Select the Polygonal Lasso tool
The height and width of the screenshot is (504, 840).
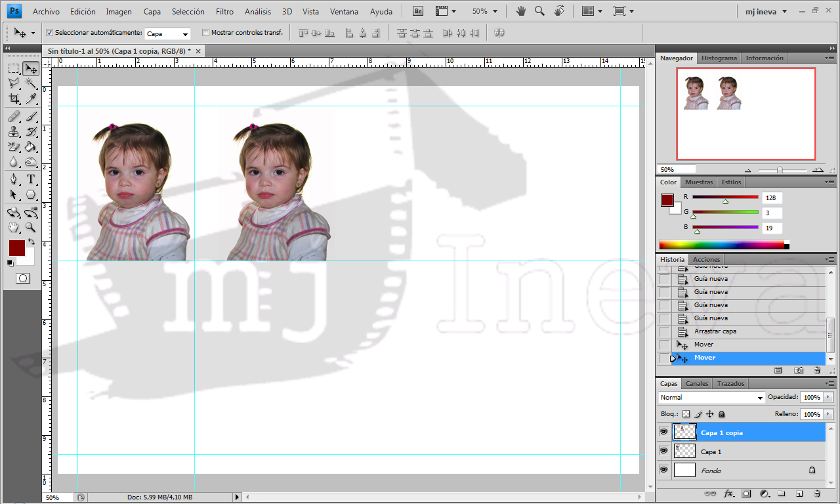14,84
